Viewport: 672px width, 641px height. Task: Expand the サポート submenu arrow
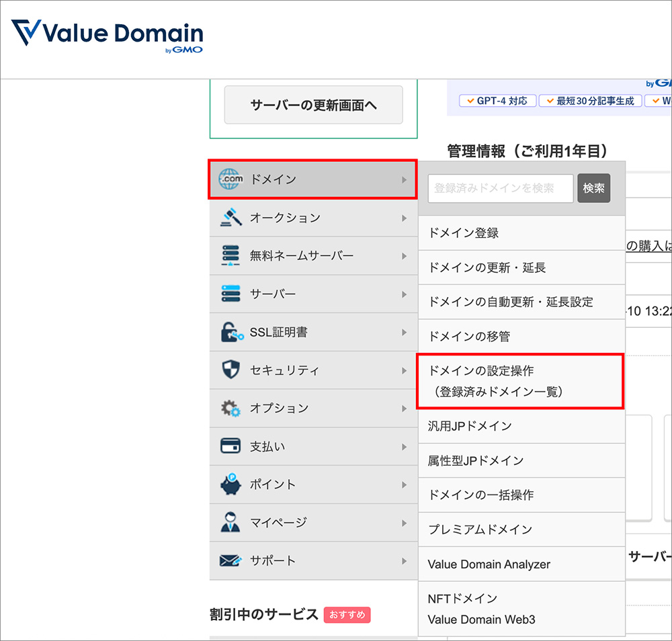point(404,561)
